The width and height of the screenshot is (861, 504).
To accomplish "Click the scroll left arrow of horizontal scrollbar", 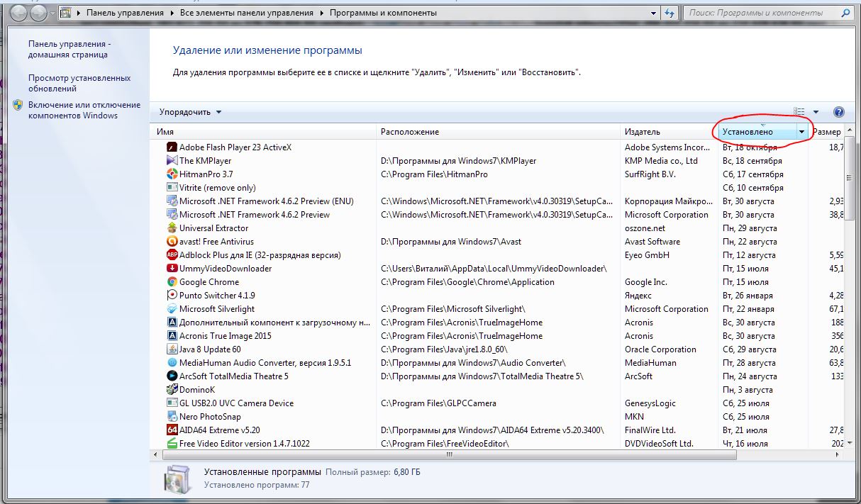I will (156, 454).
